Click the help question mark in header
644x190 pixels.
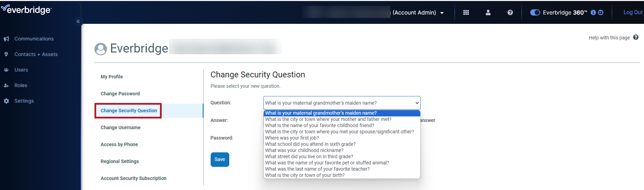[x=510, y=12]
